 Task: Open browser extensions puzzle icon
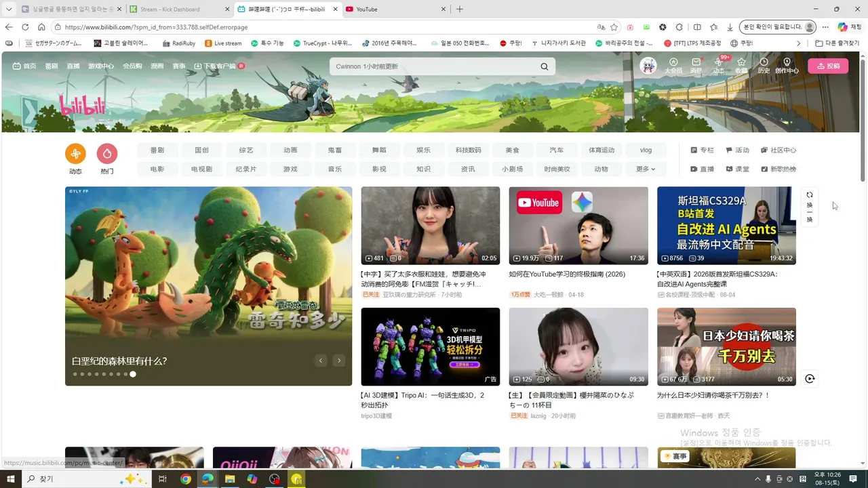coord(679,27)
